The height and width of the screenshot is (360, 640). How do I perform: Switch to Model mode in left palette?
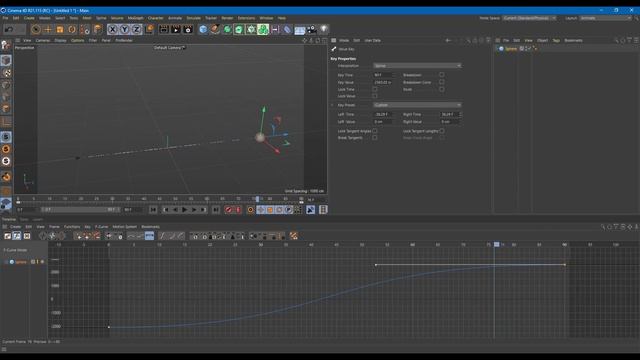(x=6, y=60)
